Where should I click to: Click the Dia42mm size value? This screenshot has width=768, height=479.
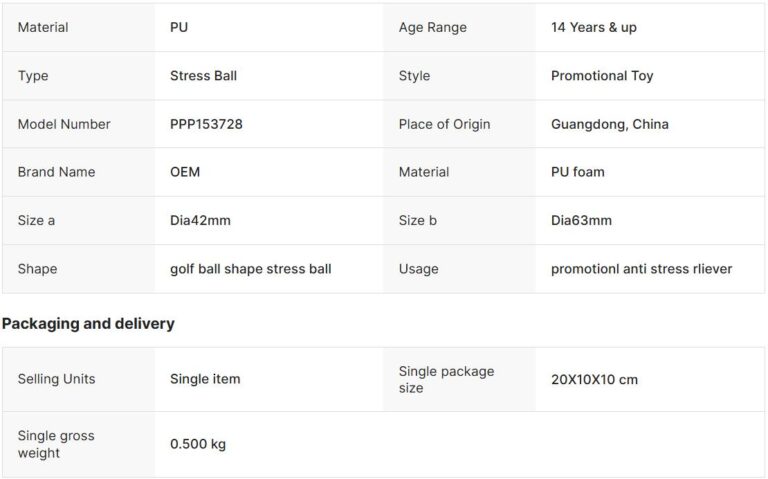pos(200,220)
